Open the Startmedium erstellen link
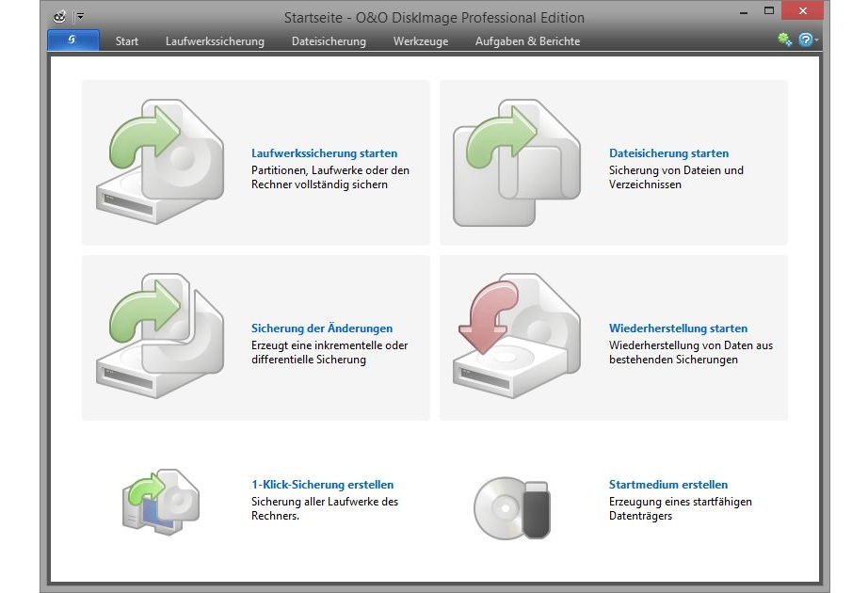Image resolution: width=868 pixels, height=593 pixels. point(668,485)
